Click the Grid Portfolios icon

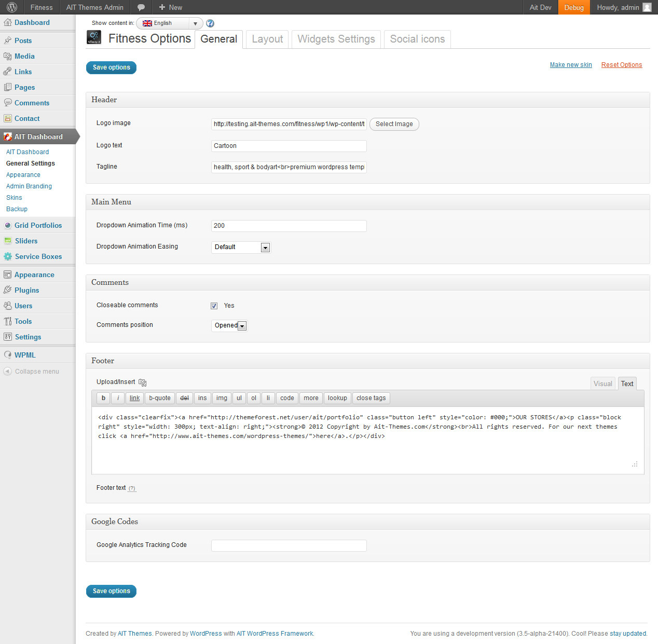8,225
